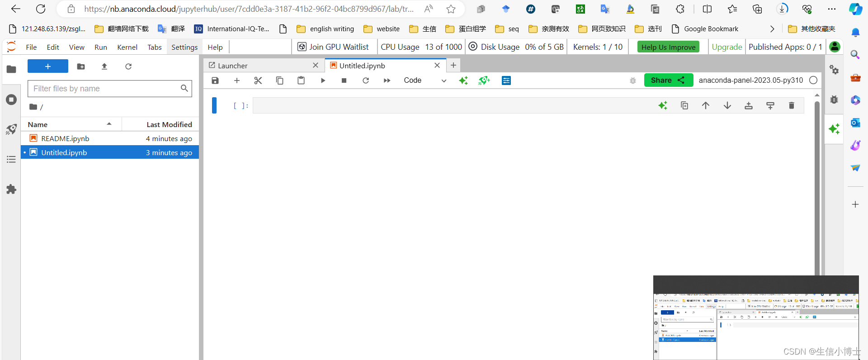
Task: Insert a cell below via the cell toolbar
Action: pyautogui.click(x=770, y=105)
